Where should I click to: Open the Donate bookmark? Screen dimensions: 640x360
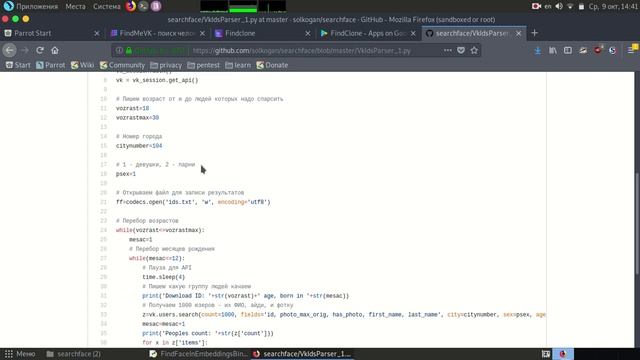272,65
